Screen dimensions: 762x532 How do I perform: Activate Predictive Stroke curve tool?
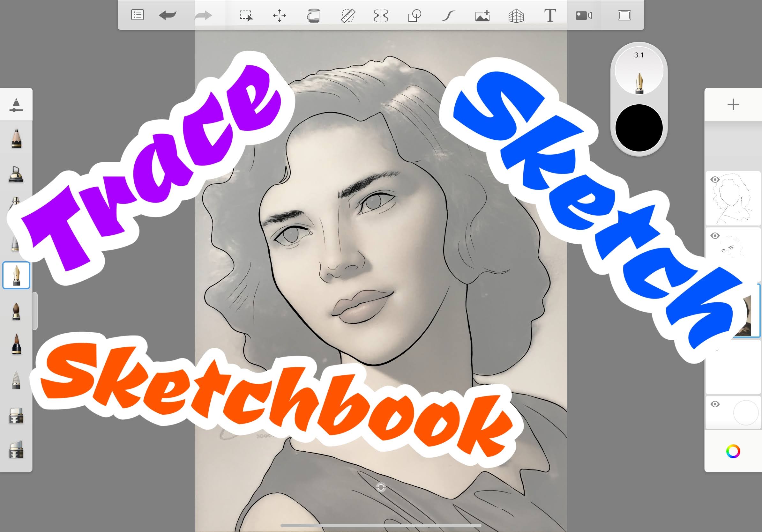(x=448, y=16)
